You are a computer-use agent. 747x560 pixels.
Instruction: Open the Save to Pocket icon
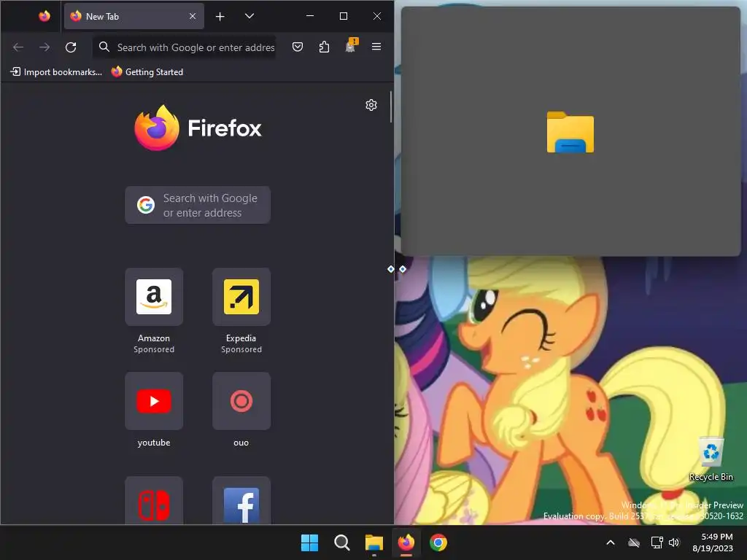(x=298, y=47)
